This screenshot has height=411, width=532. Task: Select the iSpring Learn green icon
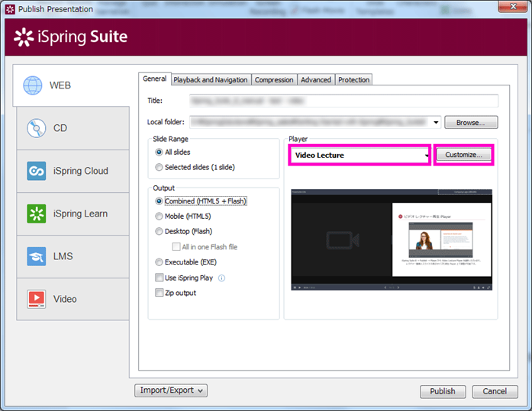(37, 214)
